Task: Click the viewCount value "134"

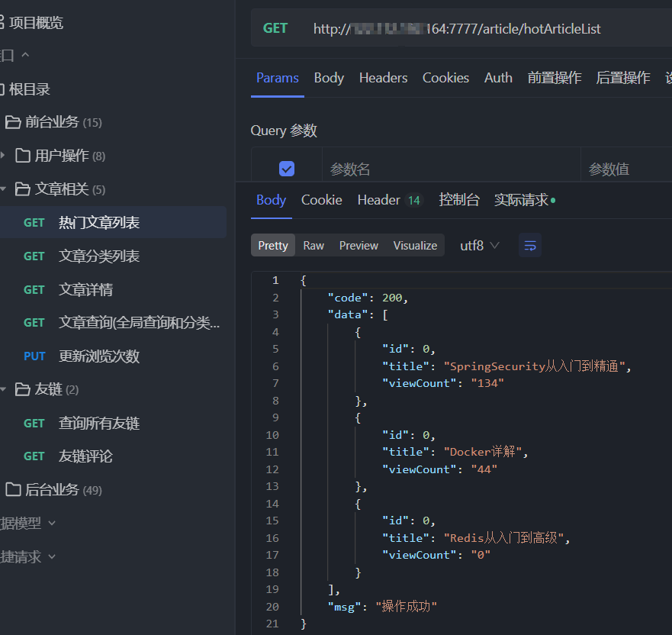Action: (487, 383)
